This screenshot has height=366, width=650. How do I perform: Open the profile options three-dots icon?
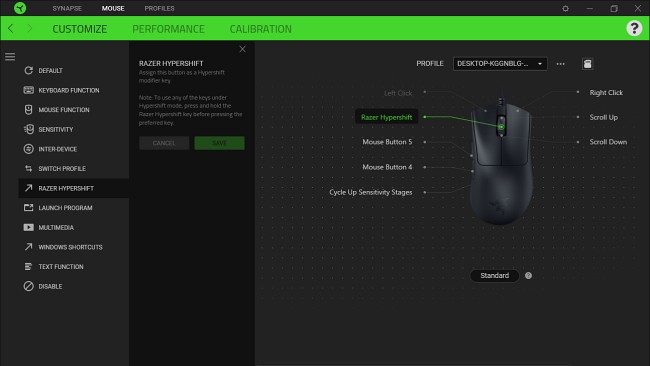point(560,64)
